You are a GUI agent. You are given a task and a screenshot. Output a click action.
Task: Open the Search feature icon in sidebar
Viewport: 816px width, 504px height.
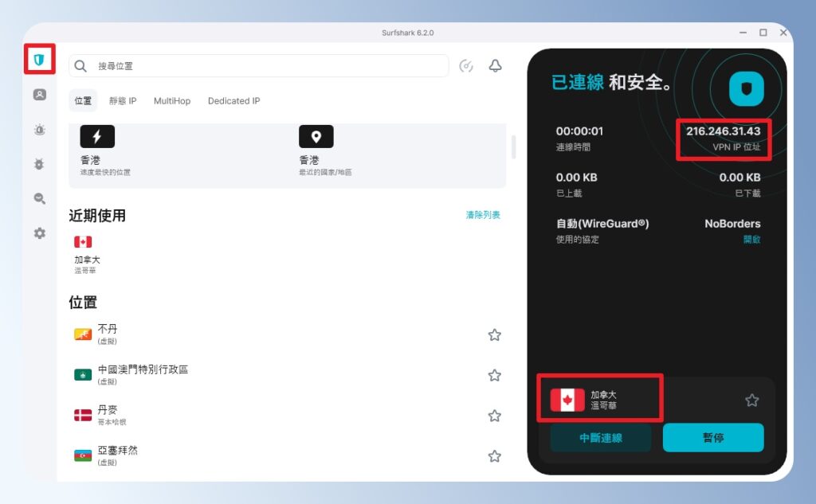(38, 198)
